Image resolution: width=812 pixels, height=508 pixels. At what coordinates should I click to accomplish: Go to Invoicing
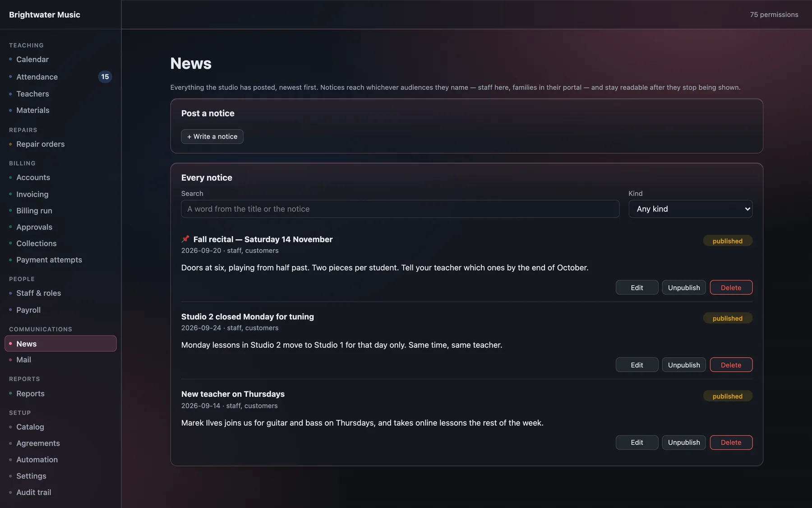coord(60,194)
